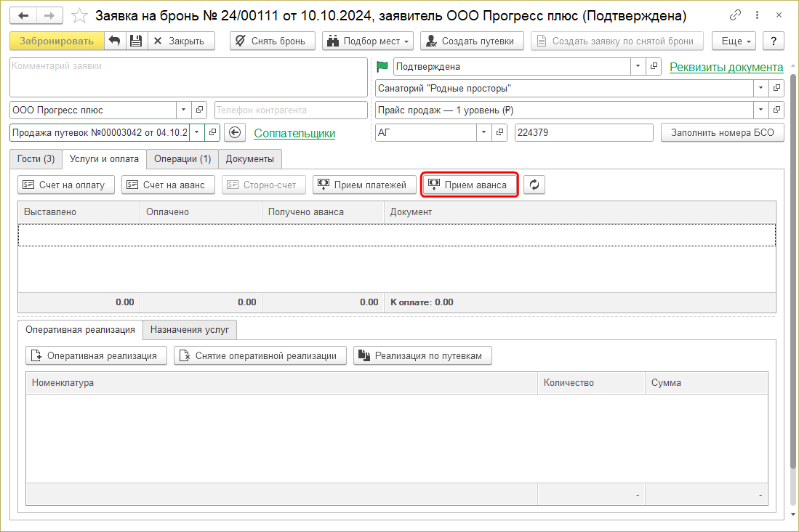Image resolution: width=799 pixels, height=532 pixels.
Task: Click Заполнить номера БСО
Action: click(x=722, y=132)
